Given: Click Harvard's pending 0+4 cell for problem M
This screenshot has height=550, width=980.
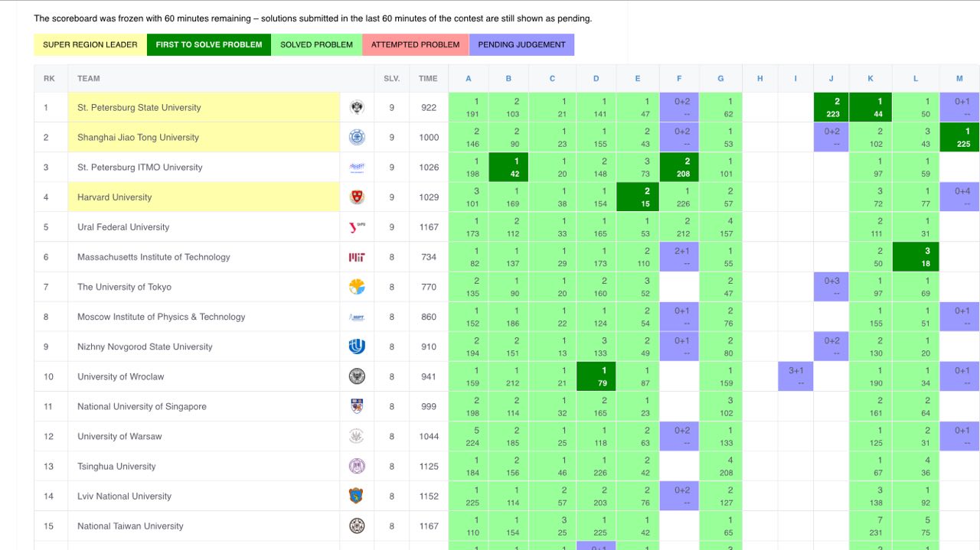Looking at the screenshot, I should click(961, 197).
